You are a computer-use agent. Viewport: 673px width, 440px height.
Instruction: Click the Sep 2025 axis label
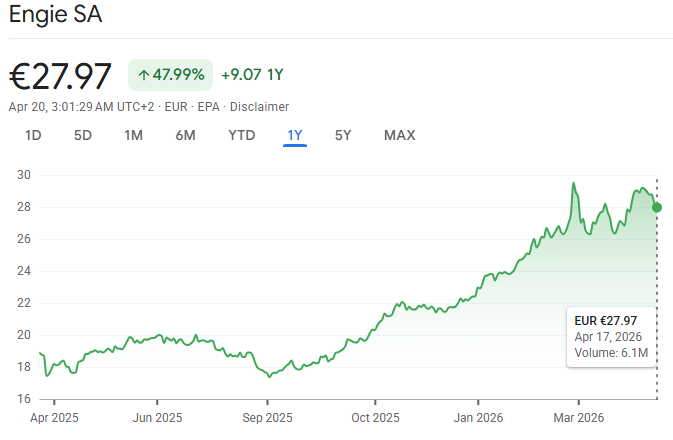pos(267,418)
